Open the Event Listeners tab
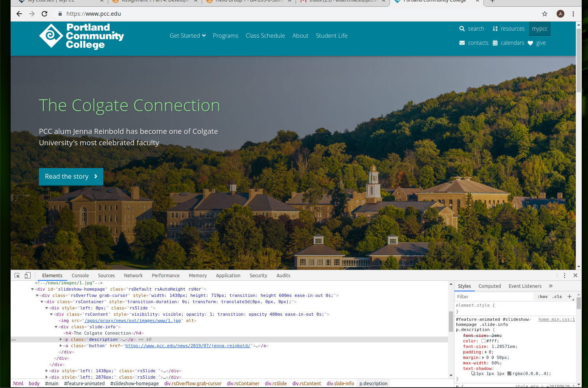 pos(525,286)
